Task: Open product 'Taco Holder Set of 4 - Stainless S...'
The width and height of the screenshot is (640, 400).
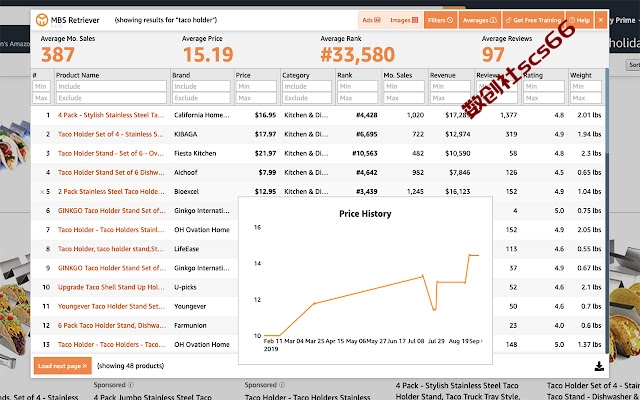Action: coord(111,134)
